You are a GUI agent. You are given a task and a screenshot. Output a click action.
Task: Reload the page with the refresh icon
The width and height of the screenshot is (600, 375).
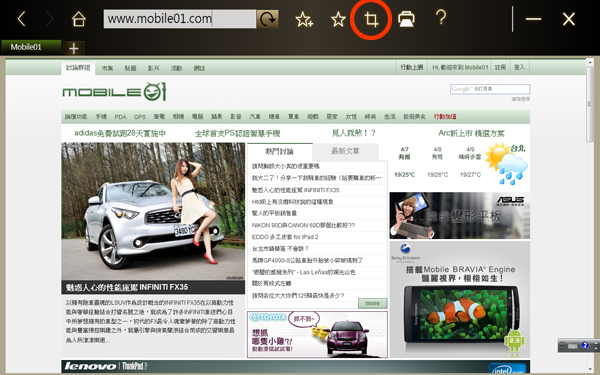[267, 19]
